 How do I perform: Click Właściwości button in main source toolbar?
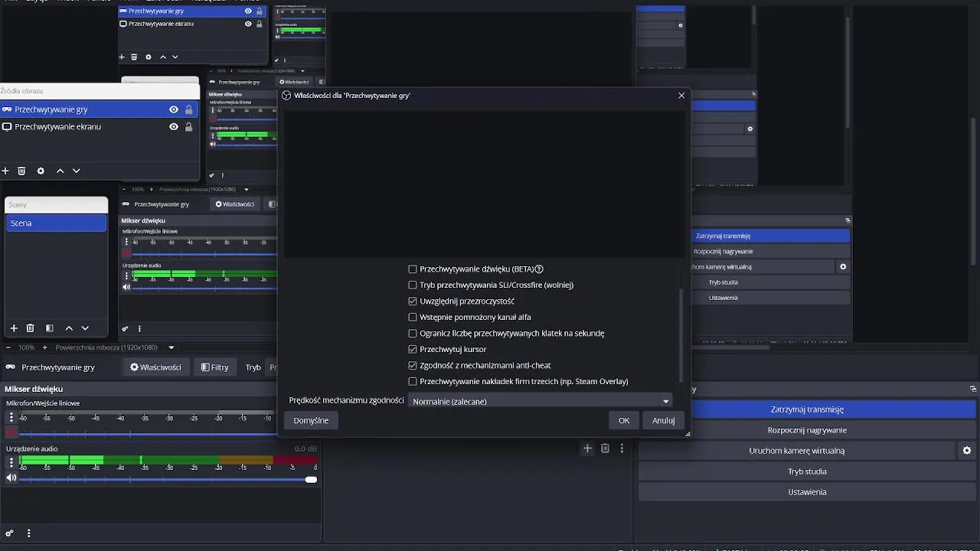[155, 367]
